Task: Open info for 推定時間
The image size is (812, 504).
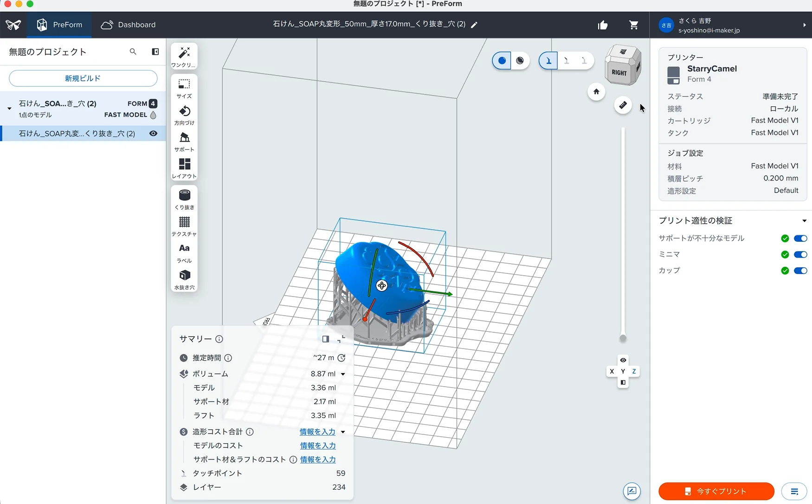Action: pyautogui.click(x=228, y=358)
